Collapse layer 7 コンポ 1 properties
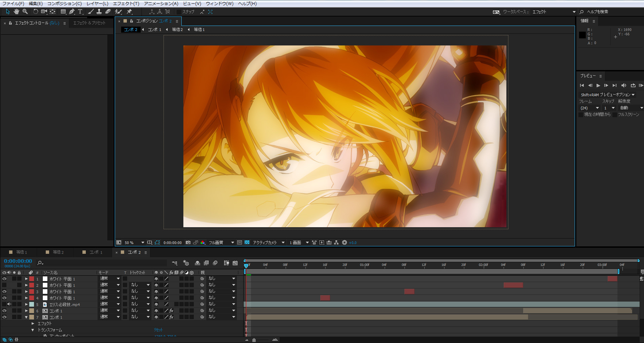This screenshot has width=644, height=343. pyautogui.click(x=26, y=317)
